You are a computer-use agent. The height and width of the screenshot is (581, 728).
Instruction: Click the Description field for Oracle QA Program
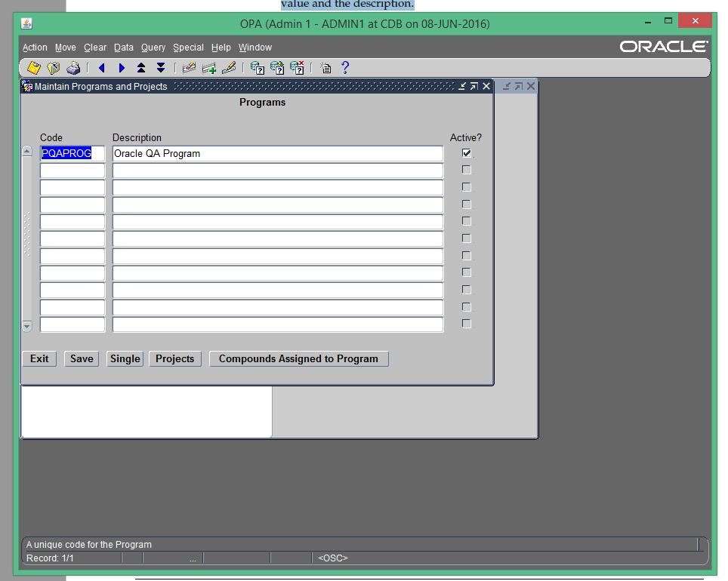tap(277, 152)
